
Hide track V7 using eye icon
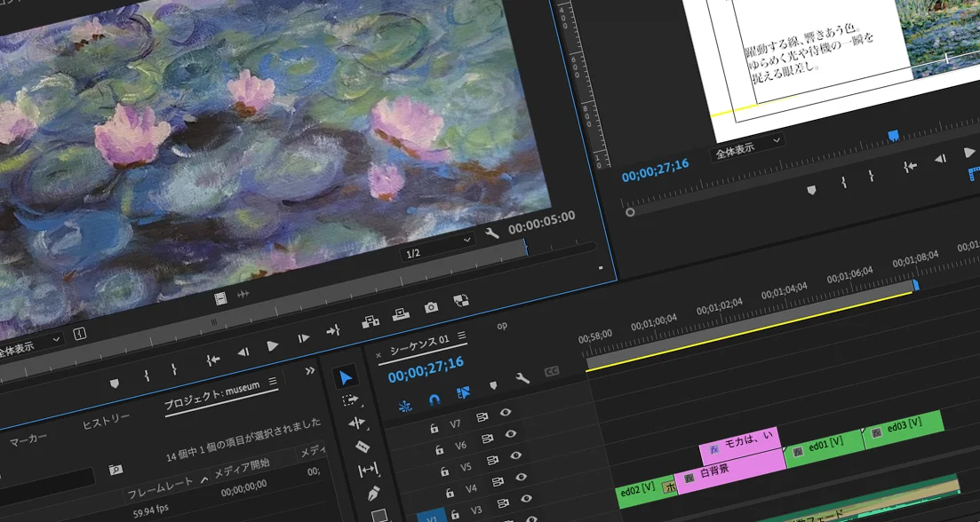(x=506, y=412)
